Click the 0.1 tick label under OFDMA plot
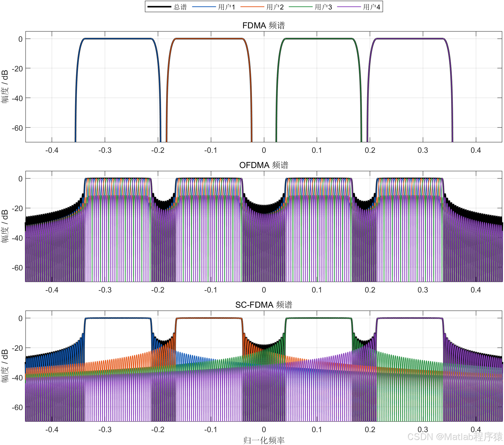The width and height of the screenshot is (504, 445). pos(317,290)
